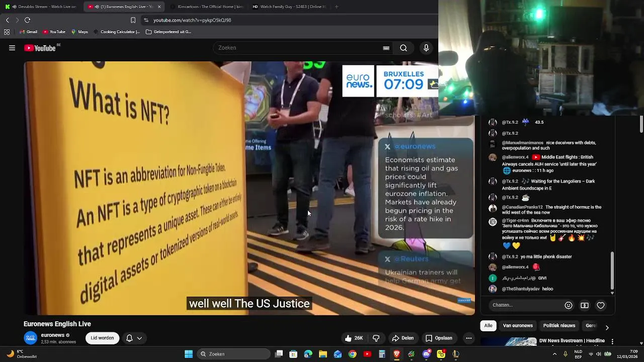Open Microsoft Store from the taskbar
644x362 pixels.
click(x=293, y=354)
